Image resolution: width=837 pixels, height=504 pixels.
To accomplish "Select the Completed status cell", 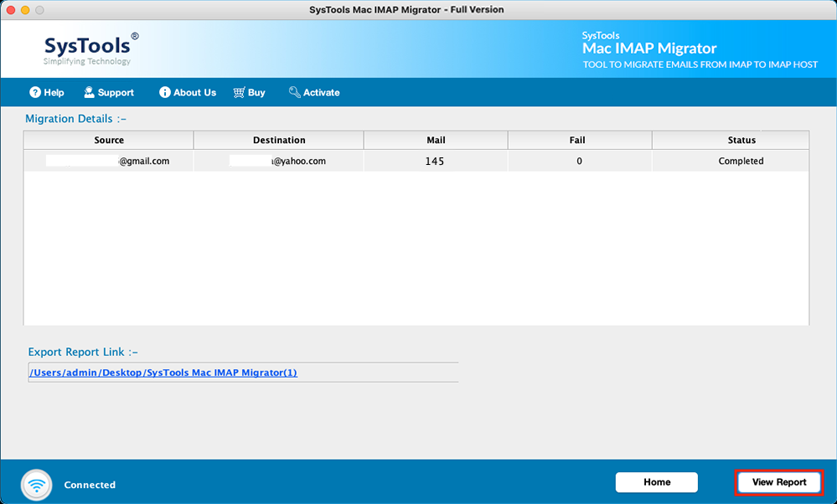I will click(731, 161).
